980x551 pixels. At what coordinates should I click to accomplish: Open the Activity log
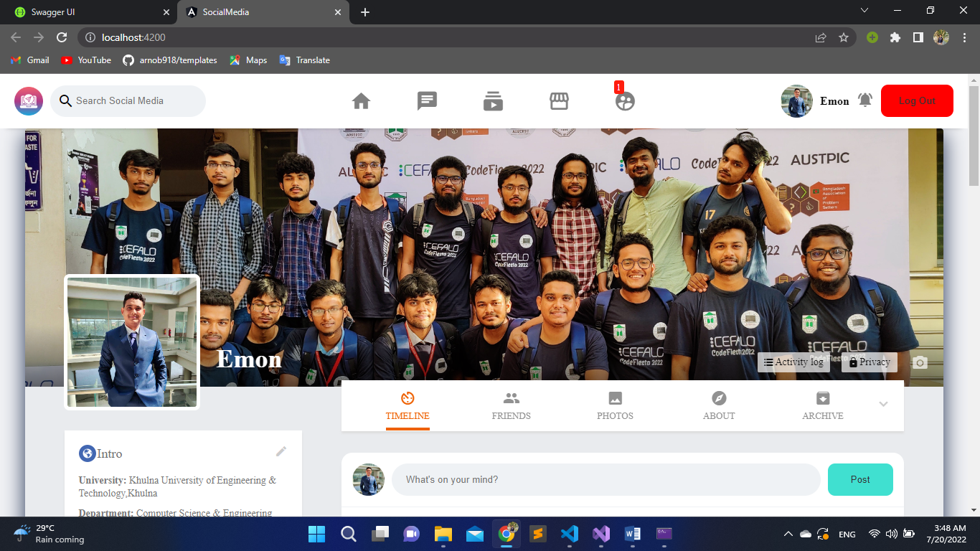click(793, 362)
